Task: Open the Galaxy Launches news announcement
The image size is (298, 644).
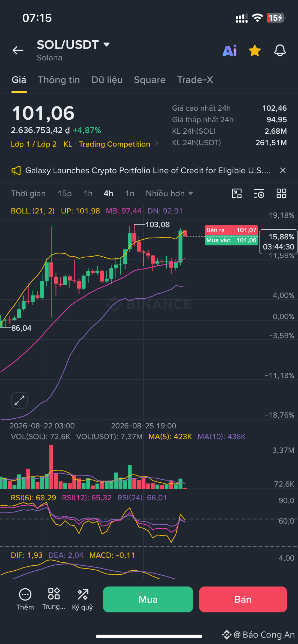Action: point(148,170)
